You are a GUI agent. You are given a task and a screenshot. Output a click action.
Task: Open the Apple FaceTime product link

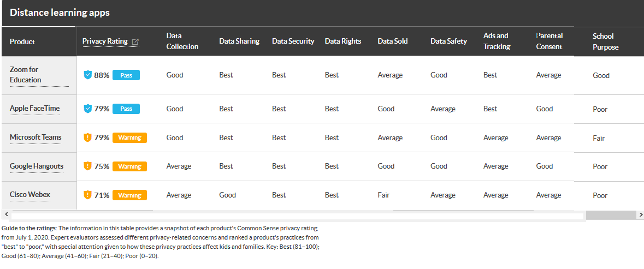tap(34, 108)
